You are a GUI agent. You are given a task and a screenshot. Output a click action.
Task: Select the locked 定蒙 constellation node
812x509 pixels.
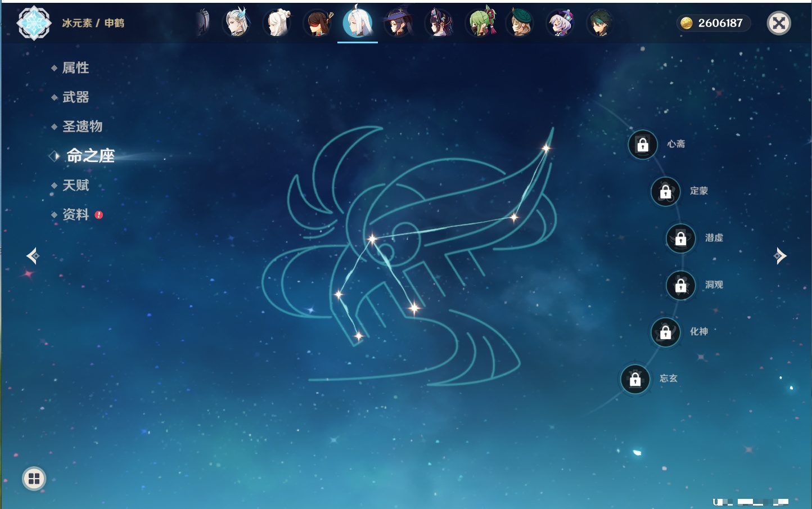pyautogui.click(x=665, y=192)
